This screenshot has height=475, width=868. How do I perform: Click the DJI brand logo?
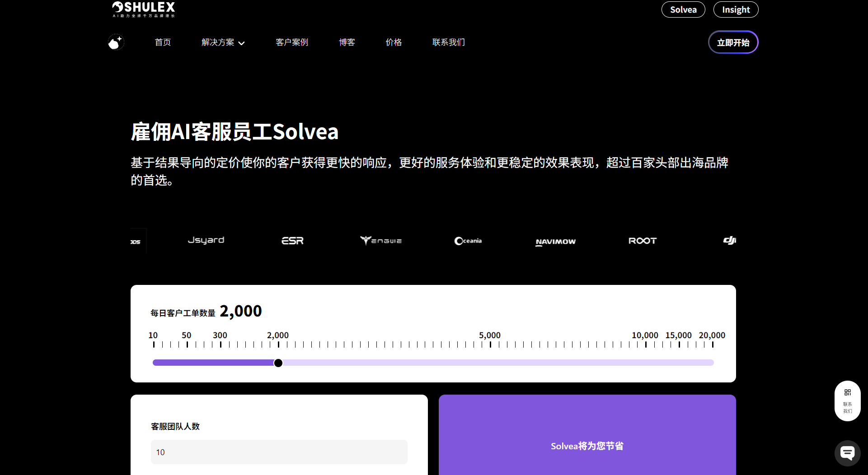(x=728, y=240)
